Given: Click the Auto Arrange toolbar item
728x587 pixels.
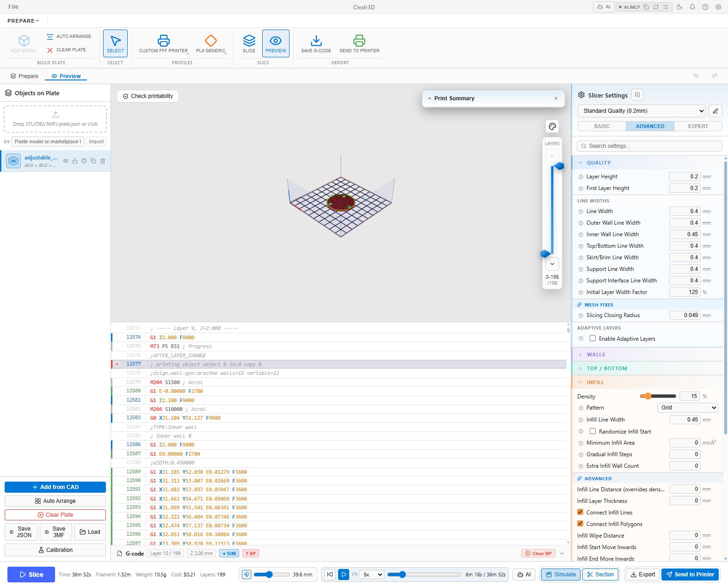Looking at the screenshot, I should [x=69, y=37].
